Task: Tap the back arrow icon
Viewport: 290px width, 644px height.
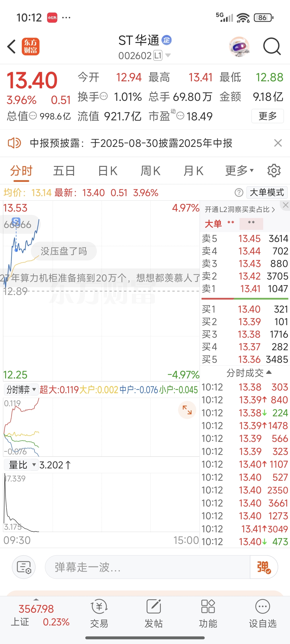Action: [x=12, y=47]
